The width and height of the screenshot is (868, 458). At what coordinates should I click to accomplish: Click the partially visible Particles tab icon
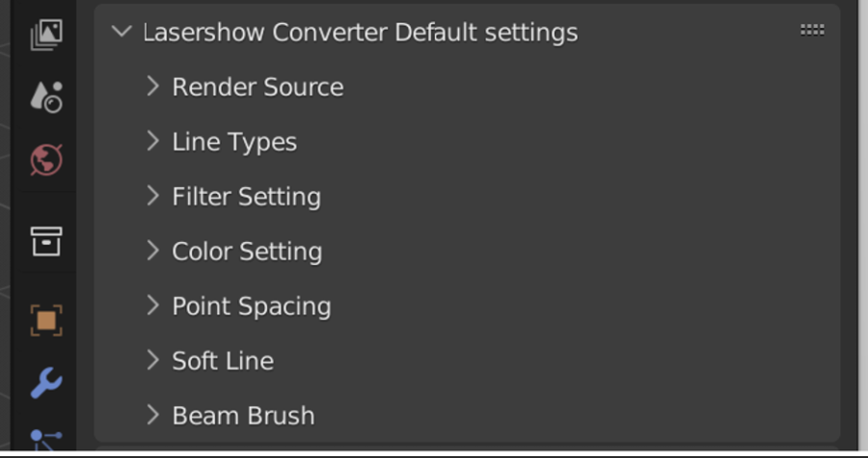pos(45,441)
